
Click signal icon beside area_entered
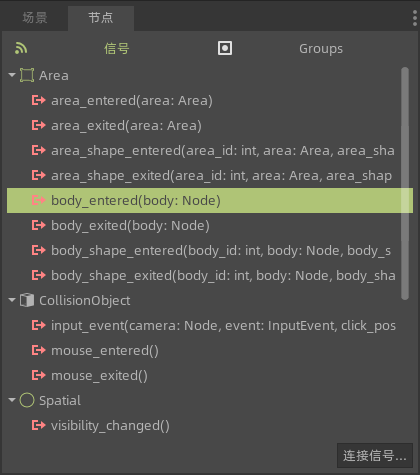(38, 100)
